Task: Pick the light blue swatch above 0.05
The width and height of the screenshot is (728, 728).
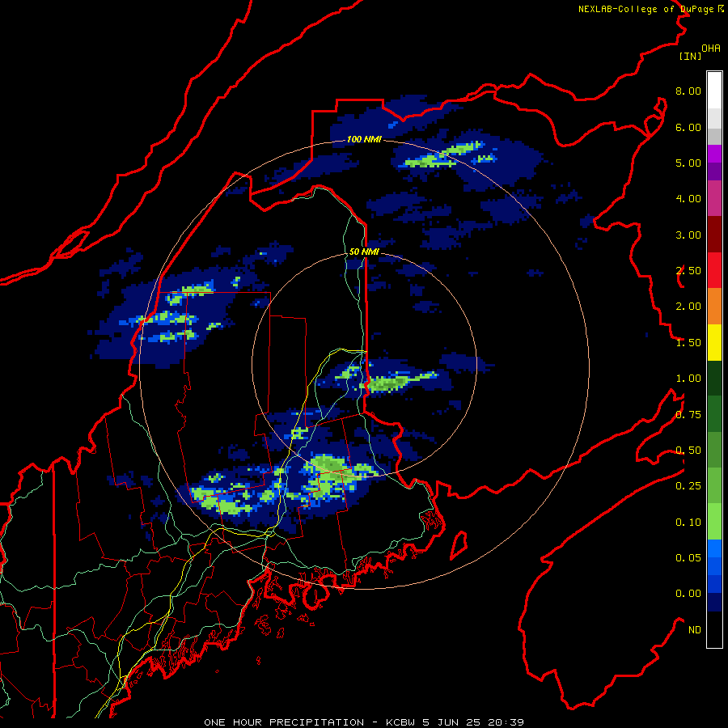Action: pos(714,548)
